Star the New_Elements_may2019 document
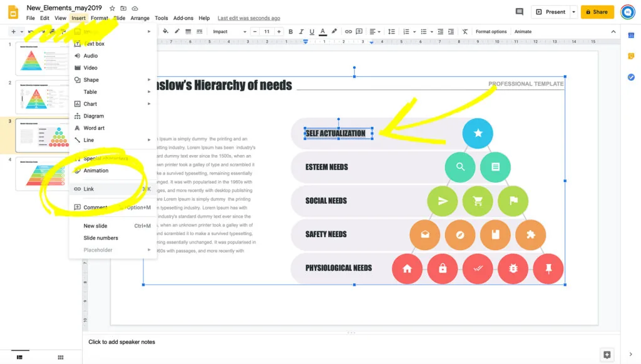Screen dimensions: 641x364 [112, 8]
